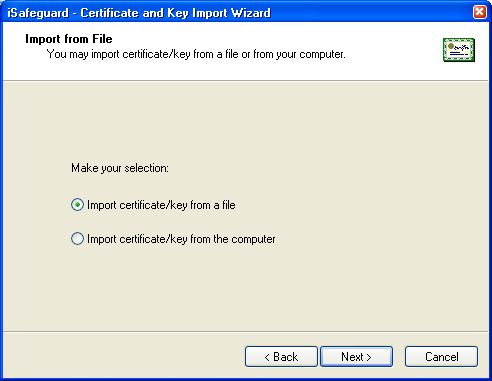The width and height of the screenshot is (492, 381).
Task: Click the label 'Import certificate/key from a file'
Action: pyautogui.click(x=161, y=205)
